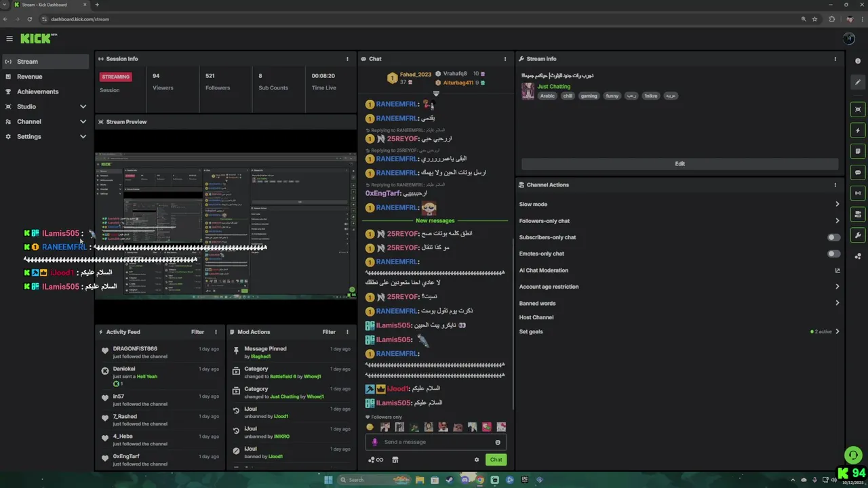Click the green headset support button

tap(853, 455)
